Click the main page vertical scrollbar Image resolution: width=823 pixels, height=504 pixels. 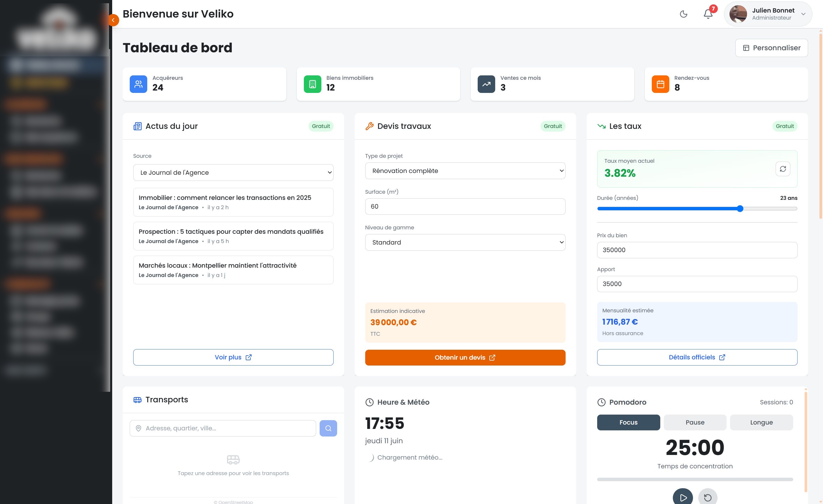pyautogui.click(x=820, y=126)
